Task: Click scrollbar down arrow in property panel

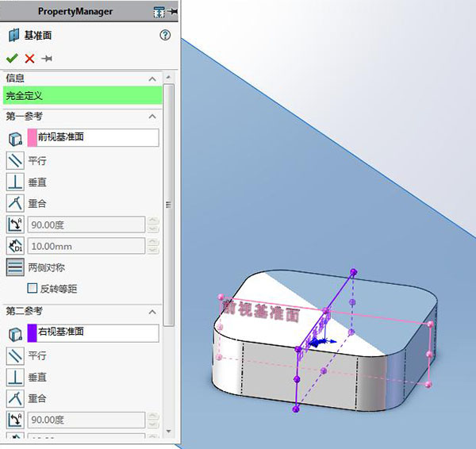Action: (168, 431)
